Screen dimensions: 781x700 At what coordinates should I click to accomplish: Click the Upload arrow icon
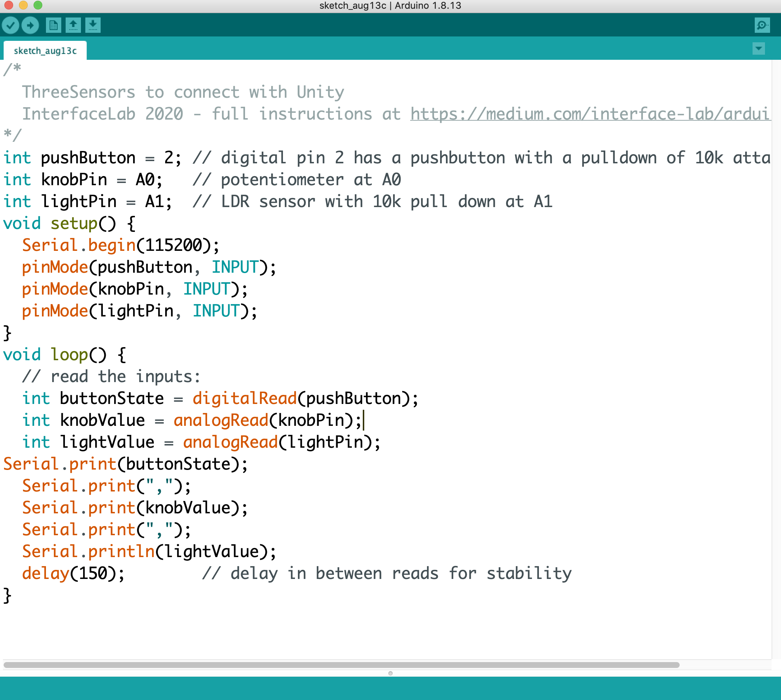click(x=30, y=26)
